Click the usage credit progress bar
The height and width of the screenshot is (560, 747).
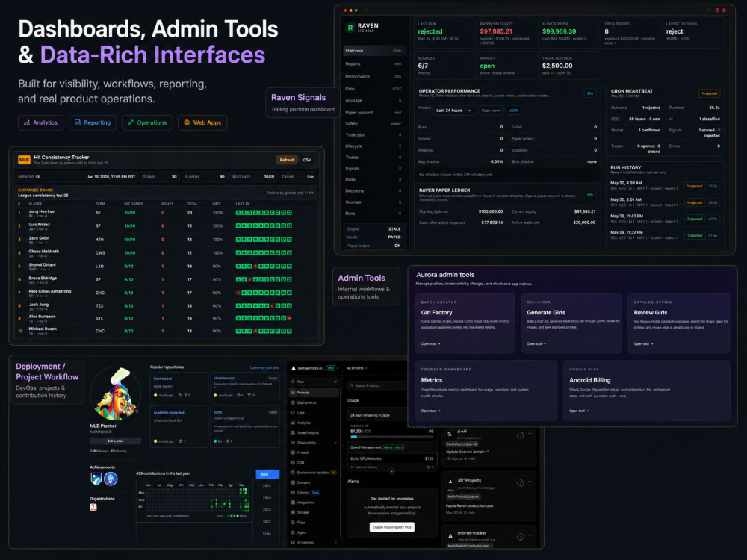point(392,437)
